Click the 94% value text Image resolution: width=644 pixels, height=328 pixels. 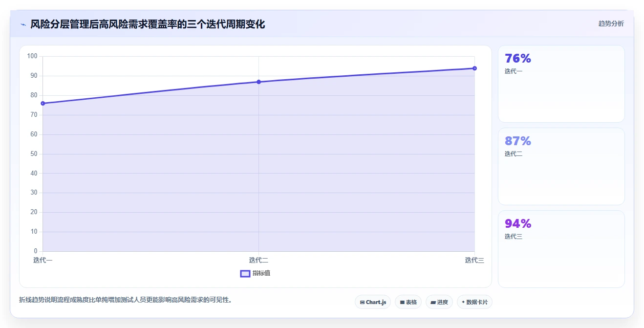(x=518, y=224)
